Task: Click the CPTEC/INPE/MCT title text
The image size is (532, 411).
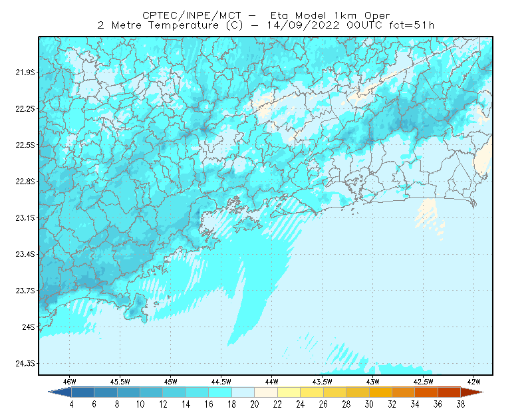Action: pyautogui.click(x=192, y=15)
